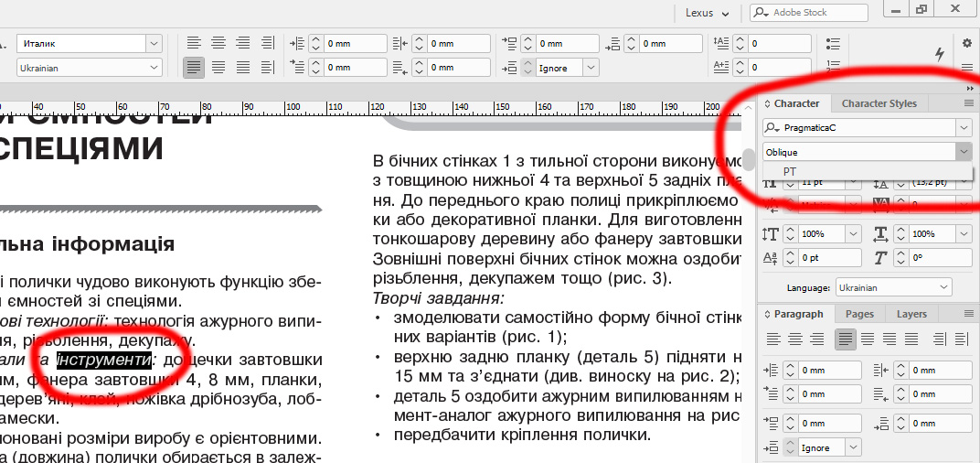This screenshot has width=980, height=463.
Task: Click stepper for vertical scale
Action: point(790,233)
